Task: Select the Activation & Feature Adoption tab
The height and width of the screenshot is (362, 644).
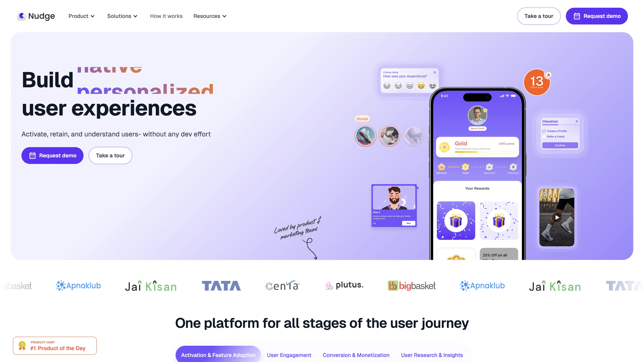Action: pos(218,355)
